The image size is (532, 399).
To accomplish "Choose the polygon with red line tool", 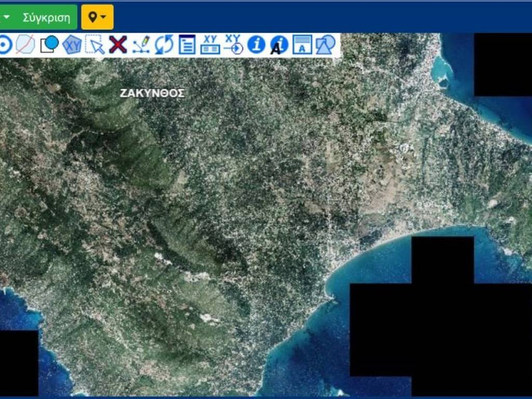I will [x=25, y=45].
